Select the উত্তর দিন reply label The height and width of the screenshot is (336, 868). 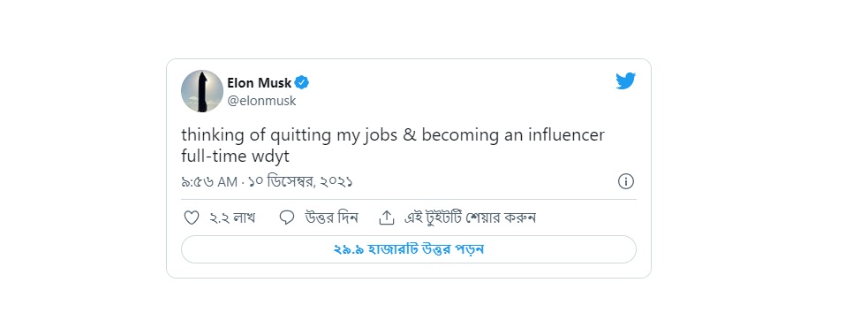332,218
